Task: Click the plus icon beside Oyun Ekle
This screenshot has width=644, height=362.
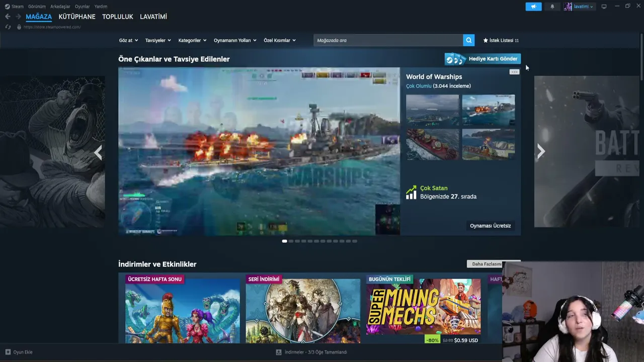Action: click(8, 352)
